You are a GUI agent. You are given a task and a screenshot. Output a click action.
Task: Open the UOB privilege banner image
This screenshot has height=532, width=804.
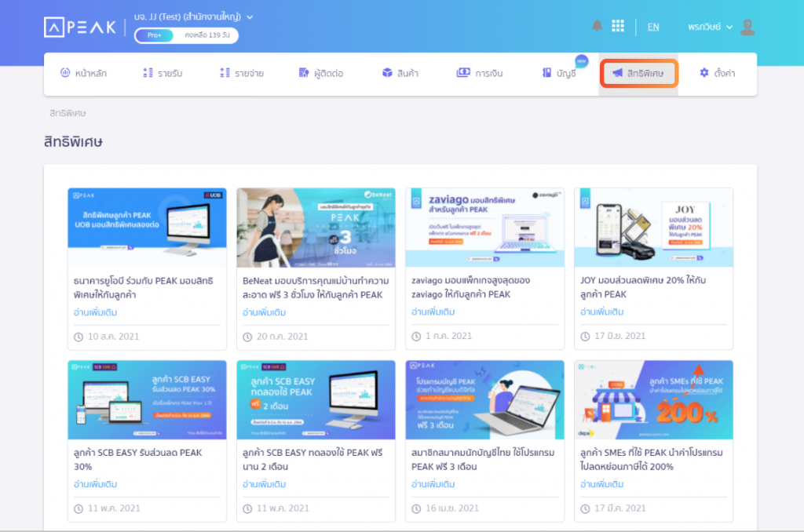(147, 228)
